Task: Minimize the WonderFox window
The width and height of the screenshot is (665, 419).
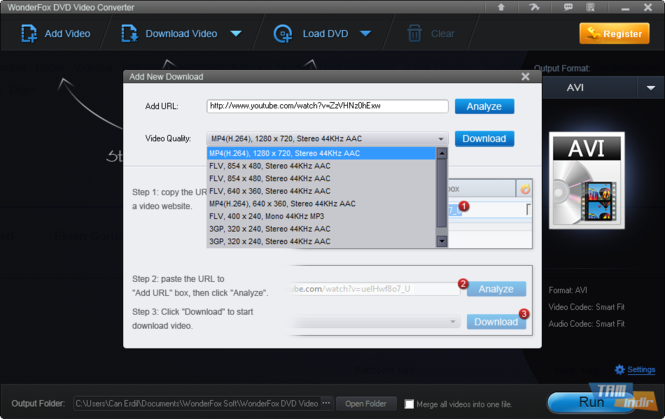Action: click(x=625, y=8)
